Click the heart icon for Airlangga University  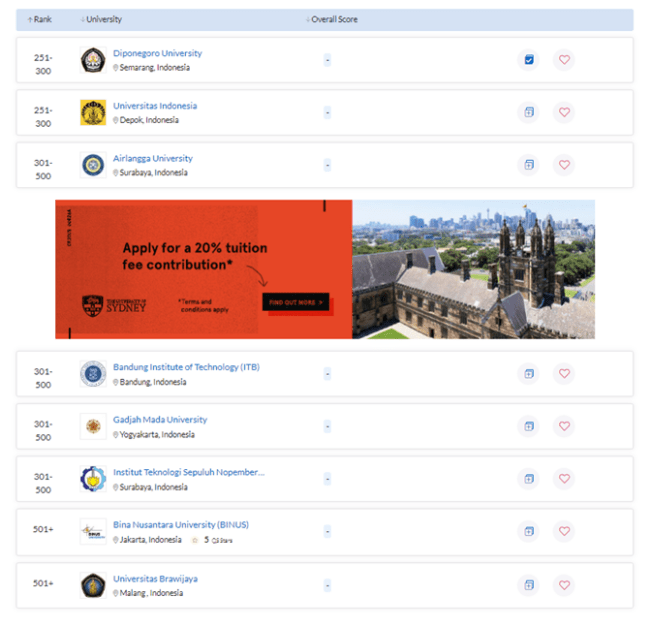(x=564, y=165)
